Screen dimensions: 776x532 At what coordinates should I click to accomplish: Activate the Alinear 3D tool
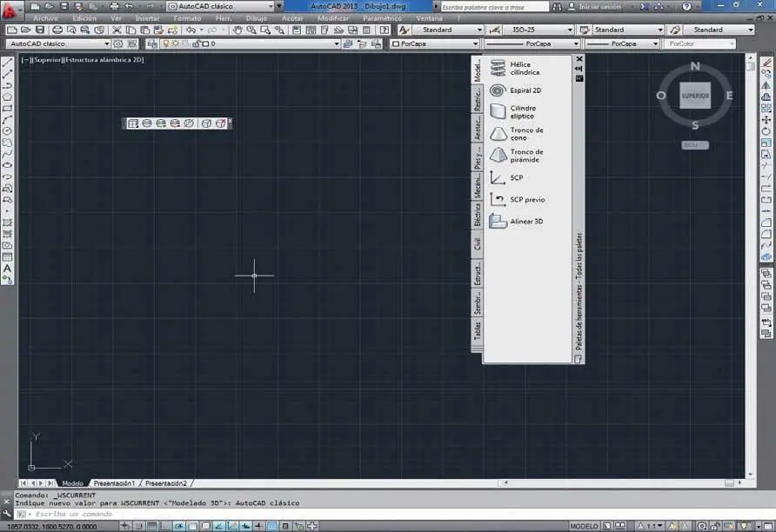click(x=525, y=222)
